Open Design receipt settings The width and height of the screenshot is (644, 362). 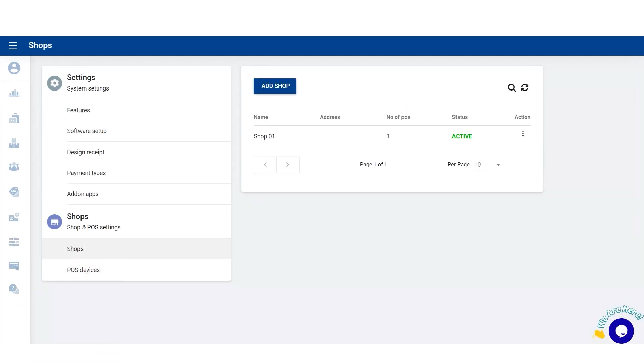click(x=86, y=152)
